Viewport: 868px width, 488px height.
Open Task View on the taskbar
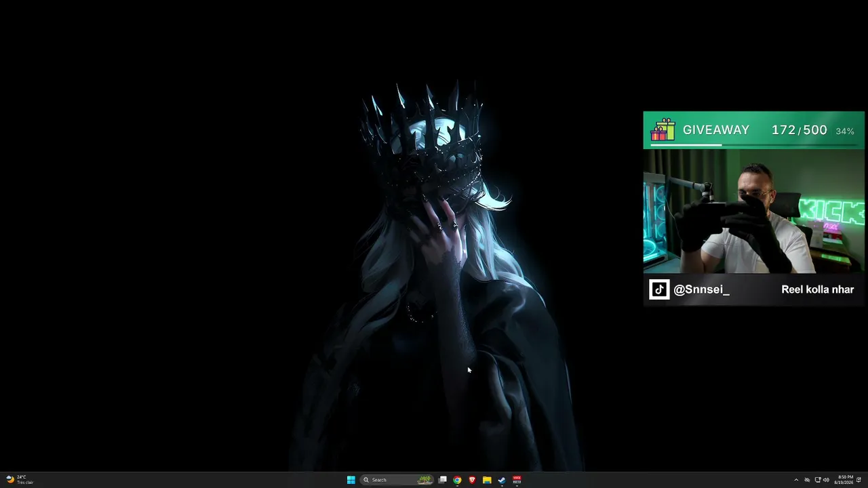[443, 480]
